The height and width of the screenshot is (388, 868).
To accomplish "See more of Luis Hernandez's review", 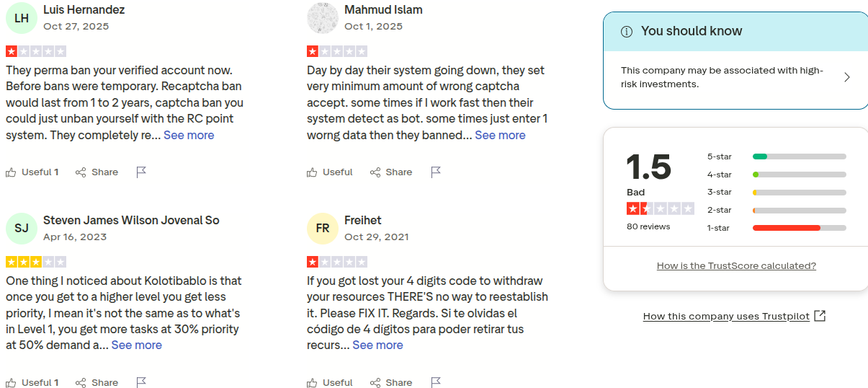I will [x=189, y=135].
